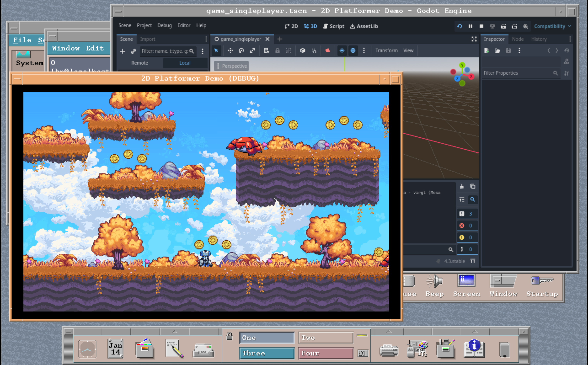588x365 pixels.
Task: Toggle the standard messages filter showing 3
Action: (x=467, y=214)
